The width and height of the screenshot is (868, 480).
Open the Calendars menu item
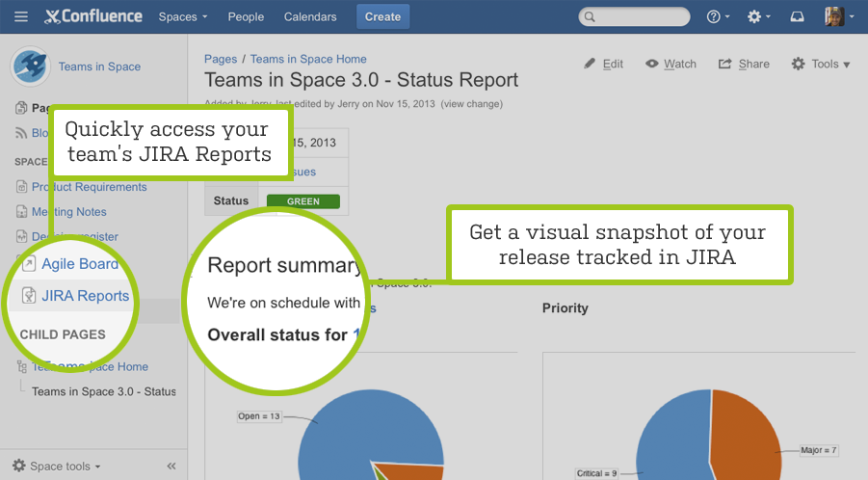tap(310, 16)
